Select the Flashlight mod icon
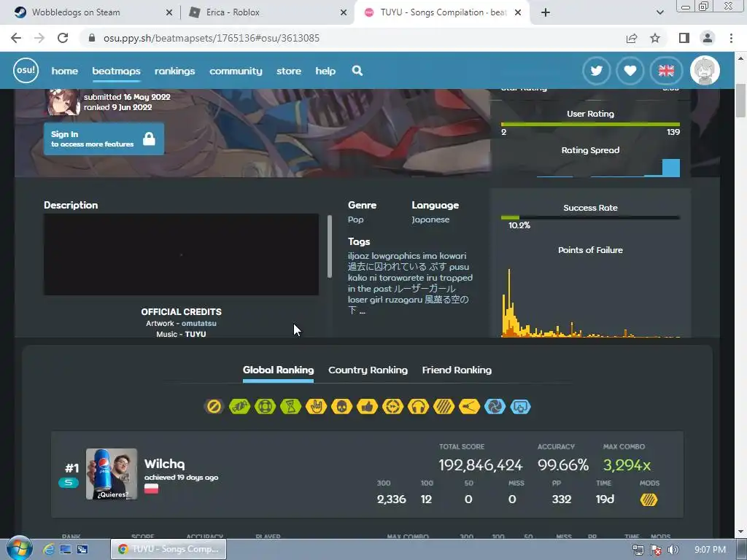Viewport: 747px width, 560px height. (x=469, y=407)
